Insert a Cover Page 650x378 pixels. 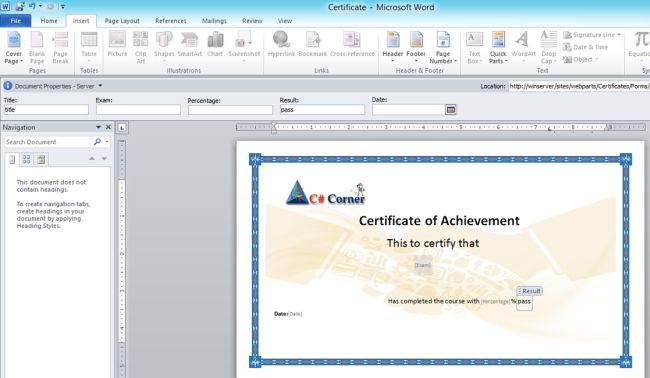(14, 48)
